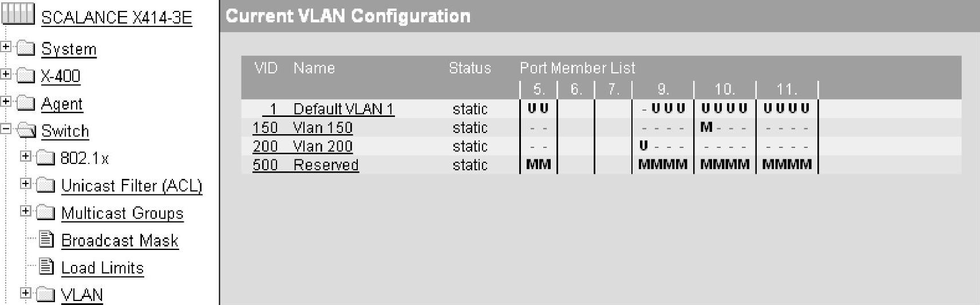This screenshot has width=980, height=305.
Task: Click the SCALANCE X414-3E device icon
Action: click(x=18, y=14)
